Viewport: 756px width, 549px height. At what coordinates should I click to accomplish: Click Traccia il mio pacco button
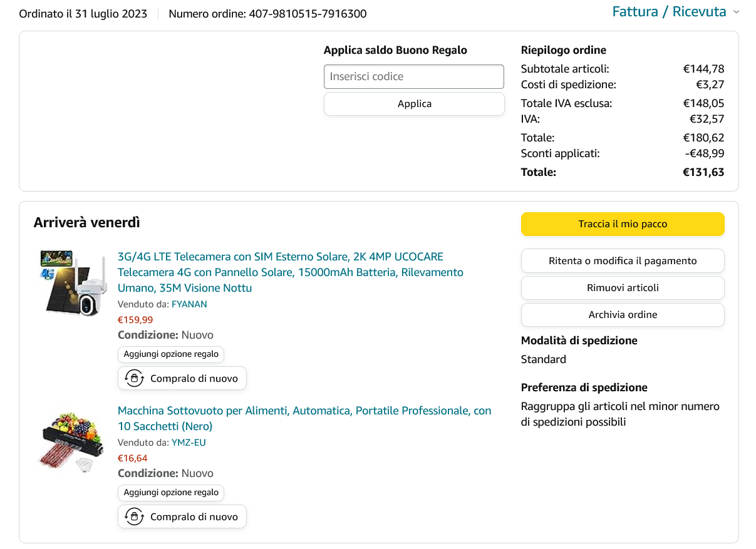tap(623, 224)
